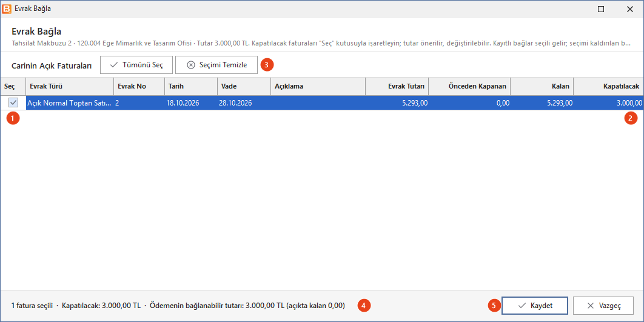Screen dimensions: 644x322
Task: Cancel with the Vazgeç button
Action: click(x=604, y=306)
